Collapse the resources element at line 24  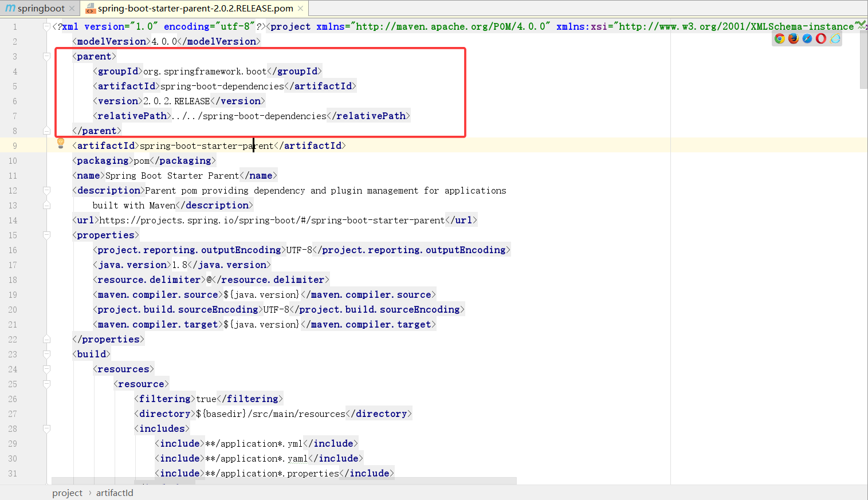pos(47,369)
